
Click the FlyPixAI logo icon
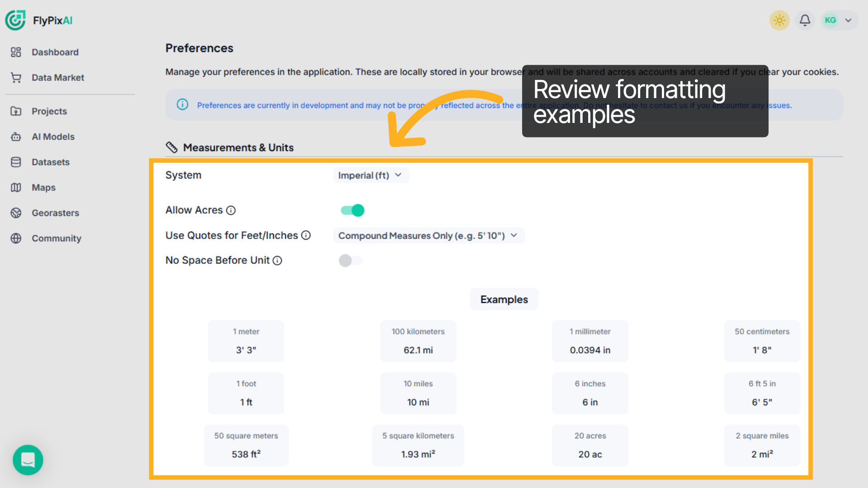click(15, 20)
